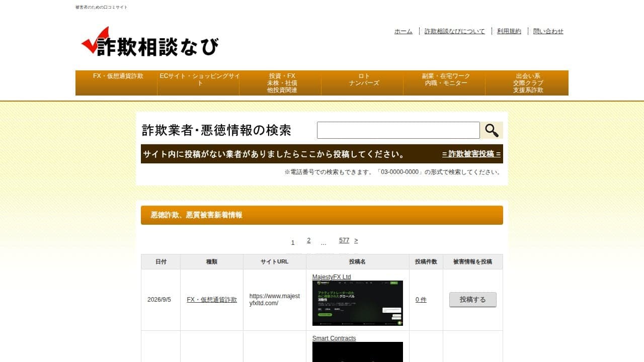The height and width of the screenshot is (362, 644).
Task: Open the 詐欺被害投稿 link
Action: tap(471, 154)
